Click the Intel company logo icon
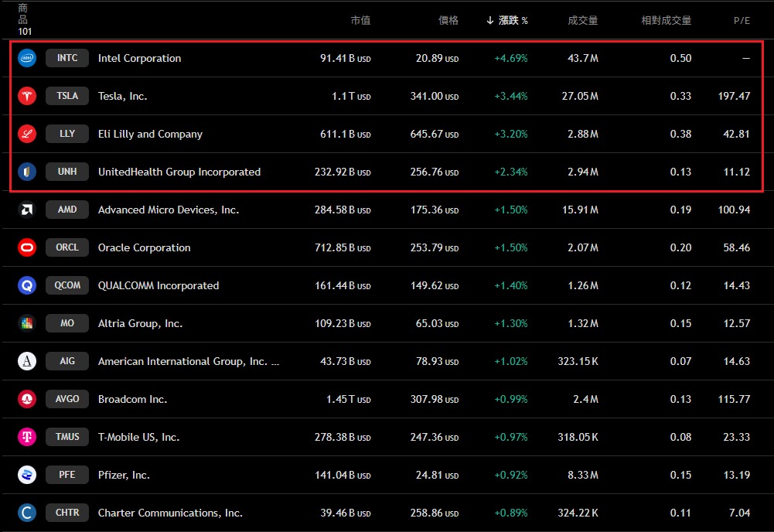The image size is (774, 532). point(27,58)
